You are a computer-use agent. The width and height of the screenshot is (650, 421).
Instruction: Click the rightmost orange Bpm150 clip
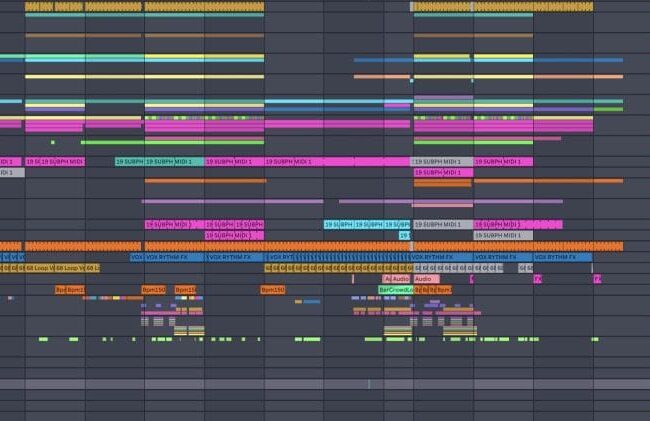pos(272,290)
